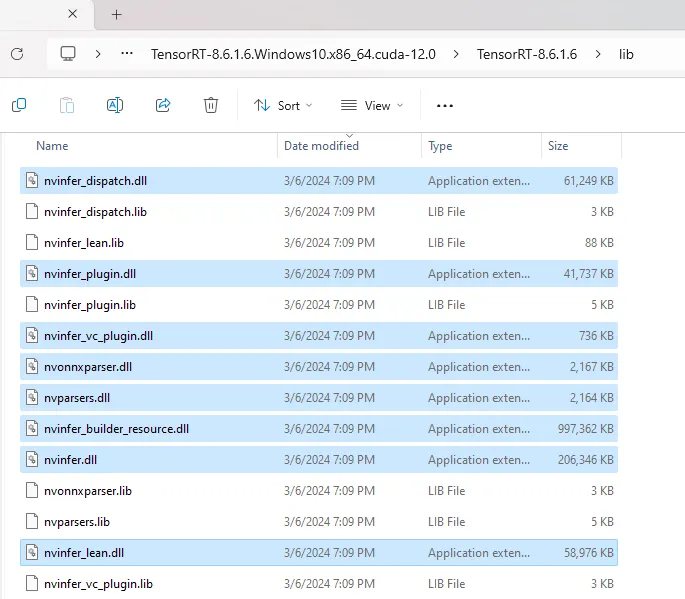Go to TensorRT-8.6.1.6 breadcrumb folder
Screen dimensions: 685x599
(527, 54)
